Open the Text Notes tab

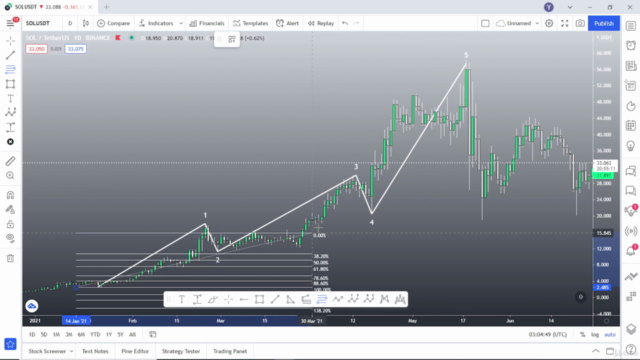click(95, 351)
